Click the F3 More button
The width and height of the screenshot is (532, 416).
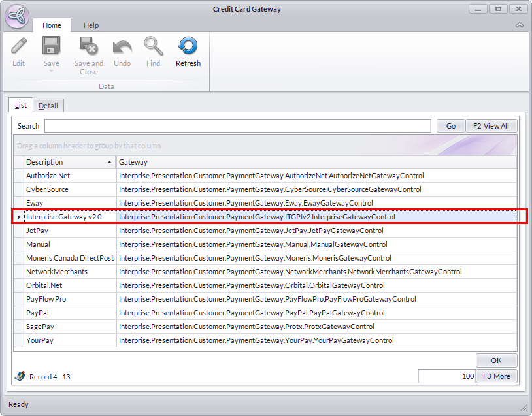(496, 376)
